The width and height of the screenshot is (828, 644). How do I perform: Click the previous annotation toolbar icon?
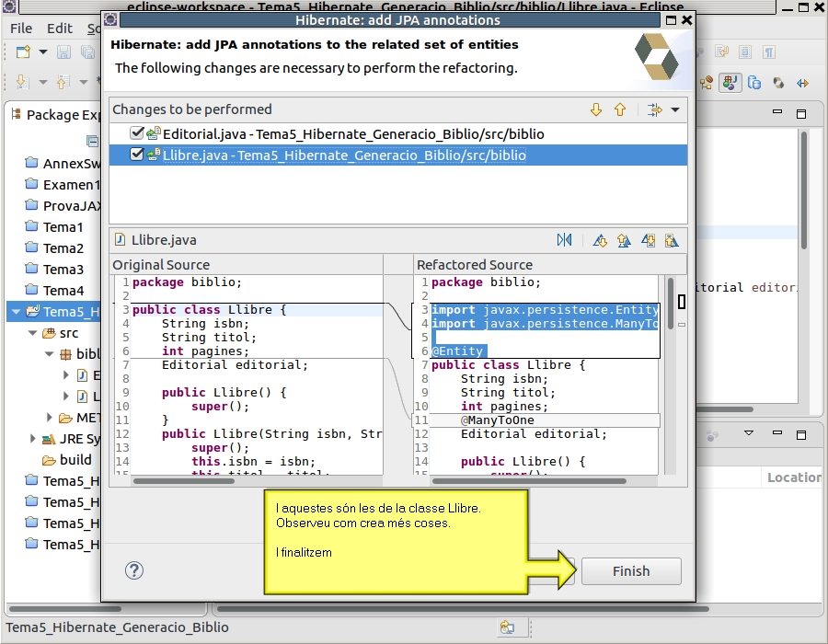(x=63, y=82)
